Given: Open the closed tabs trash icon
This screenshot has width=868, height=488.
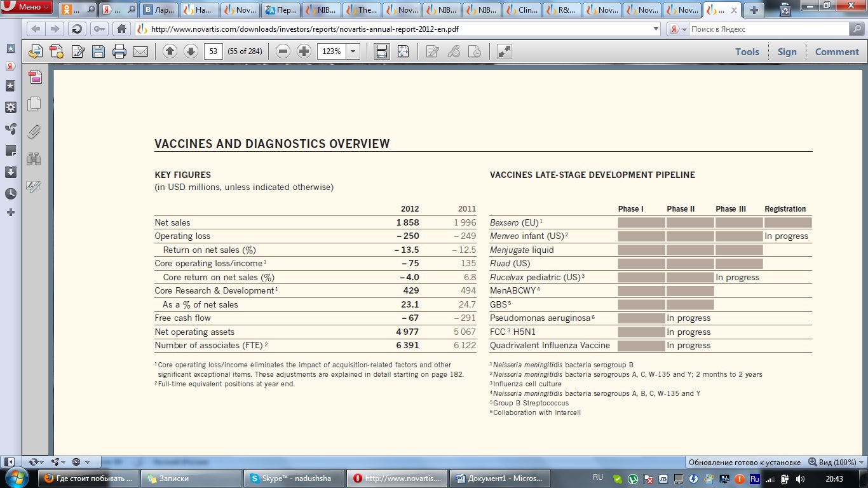Looking at the screenshot, I should pyautogui.click(x=785, y=9).
